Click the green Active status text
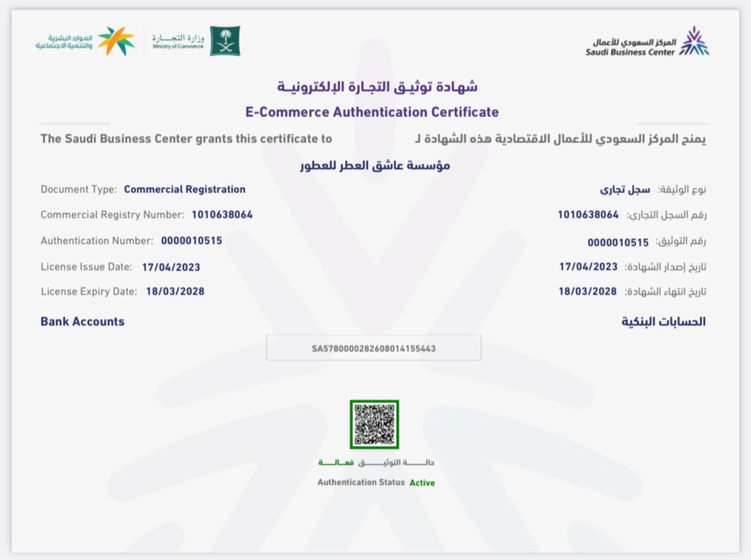The image size is (751, 560). (422, 483)
